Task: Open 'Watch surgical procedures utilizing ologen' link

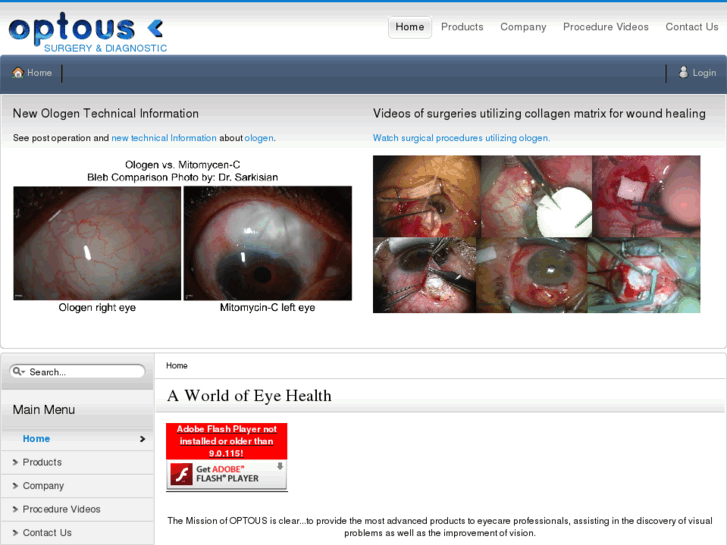Action: tap(461, 138)
